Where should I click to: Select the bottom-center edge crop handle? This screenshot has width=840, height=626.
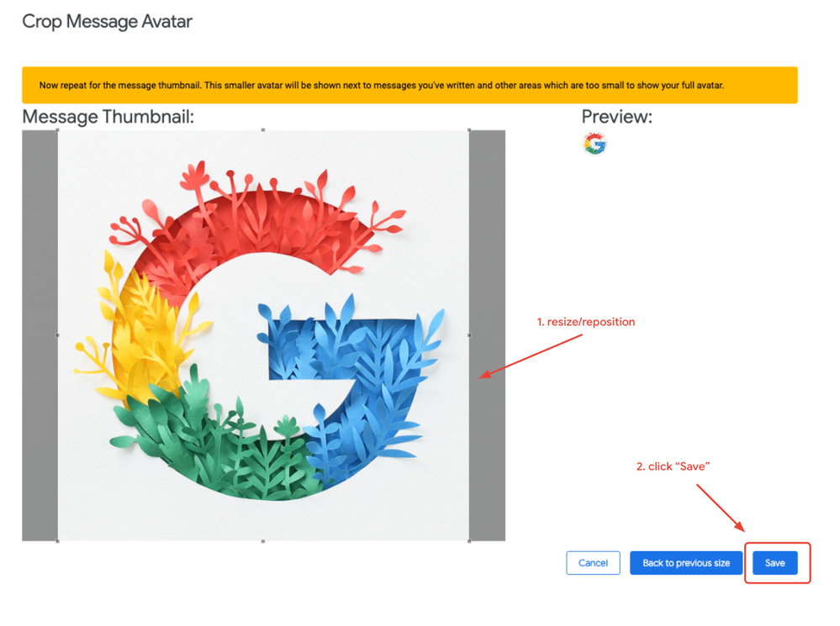pos(263,541)
